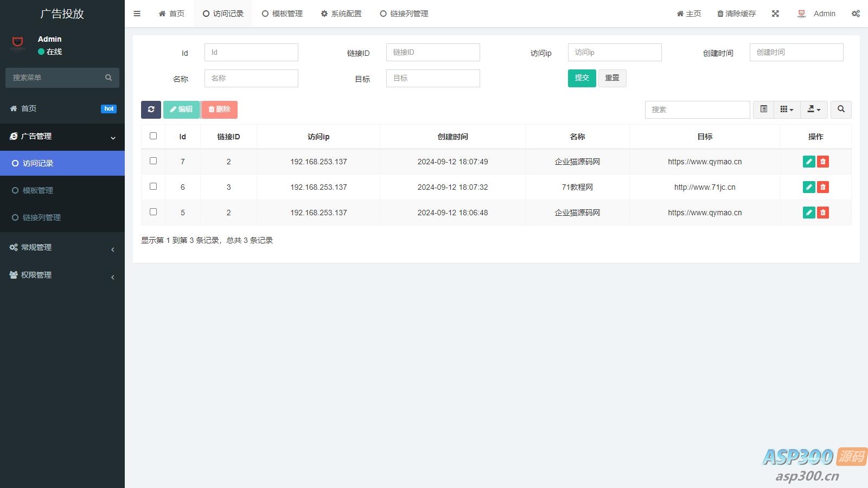Click the search magnifier icon near the search box
Viewport: 868px width, 488px height.
[x=841, y=110]
